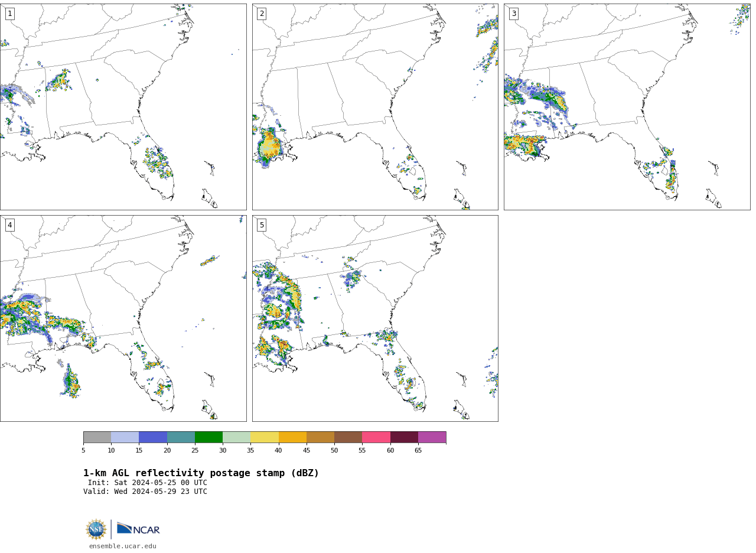Screen dimensions: 756x553
Task: Click the NSF logo icon
Action: pos(96,529)
